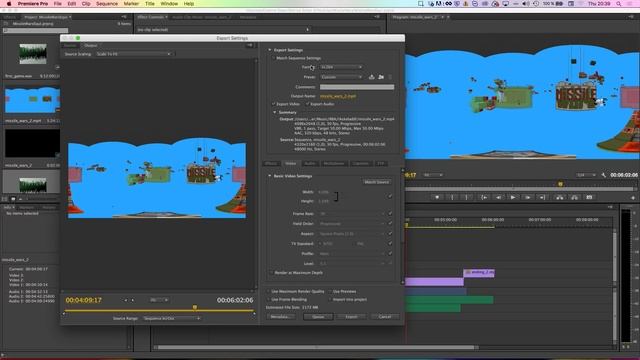The image size is (640, 360).
Task: Open Program monitor zoom level dropdown
Action: pyautogui.click(x=433, y=175)
